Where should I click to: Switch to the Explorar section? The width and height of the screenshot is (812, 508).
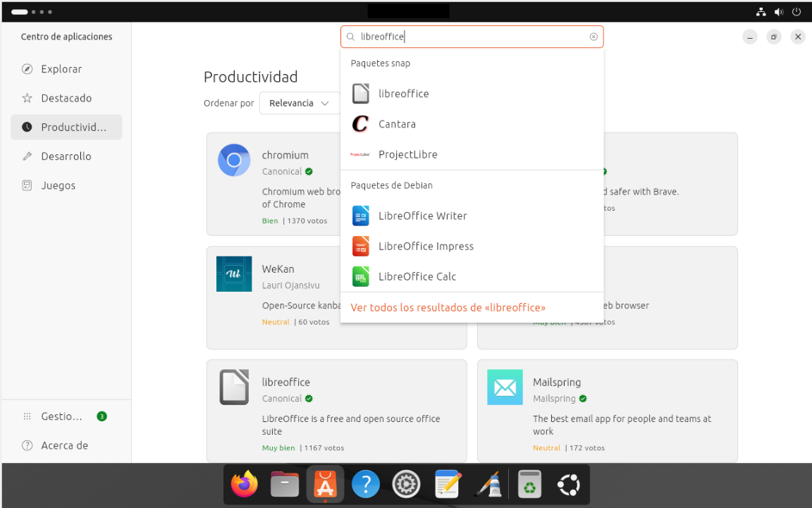click(x=61, y=68)
